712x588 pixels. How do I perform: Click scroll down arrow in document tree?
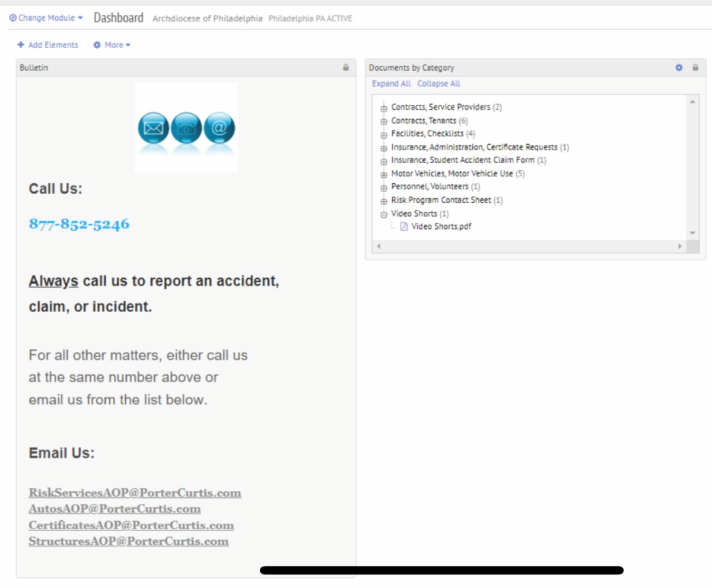(x=692, y=233)
